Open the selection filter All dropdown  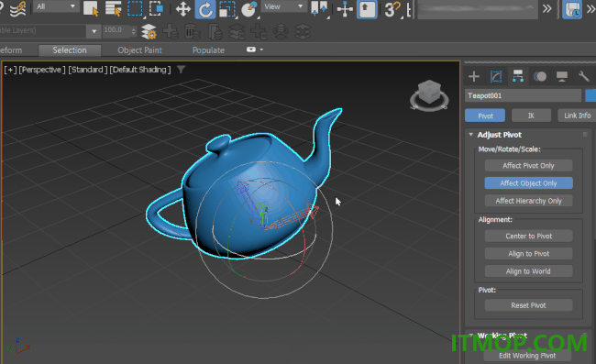tap(56, 6)
